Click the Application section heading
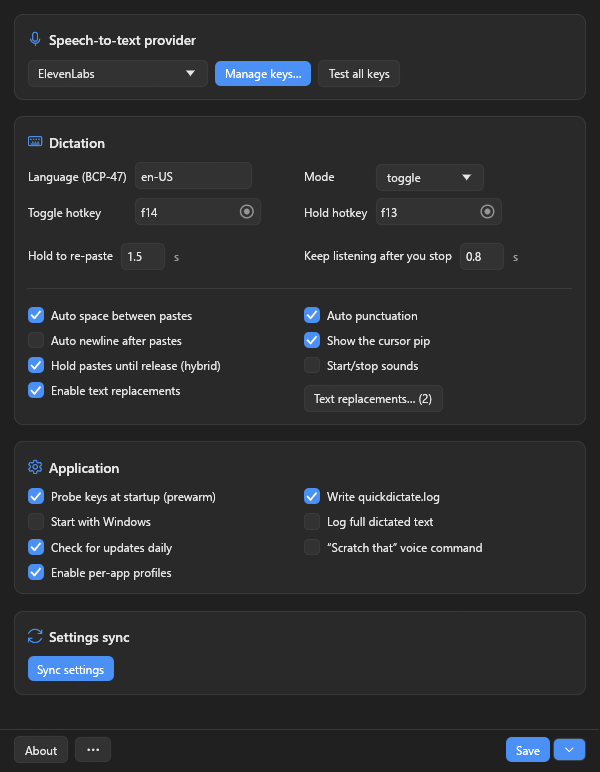Screen dimensions: 600x772 [84, 468]
